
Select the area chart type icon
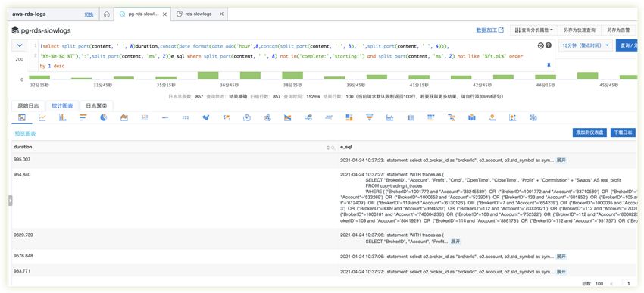(x=124, y=118)
